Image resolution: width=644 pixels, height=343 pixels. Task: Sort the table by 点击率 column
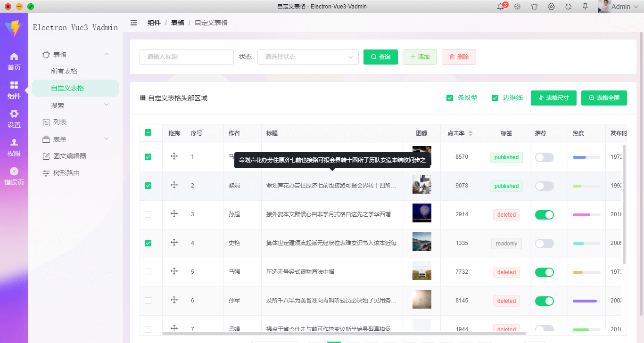[x=470, y=133]
